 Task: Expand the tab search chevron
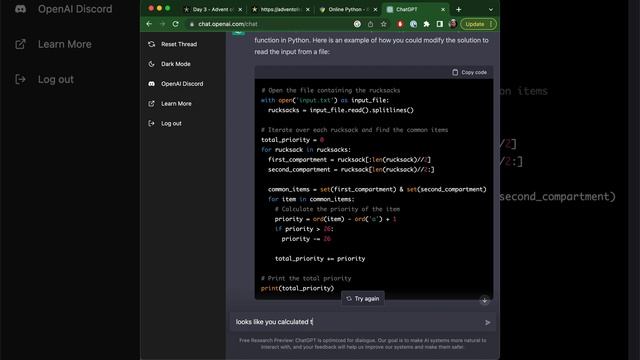[491, 9]
